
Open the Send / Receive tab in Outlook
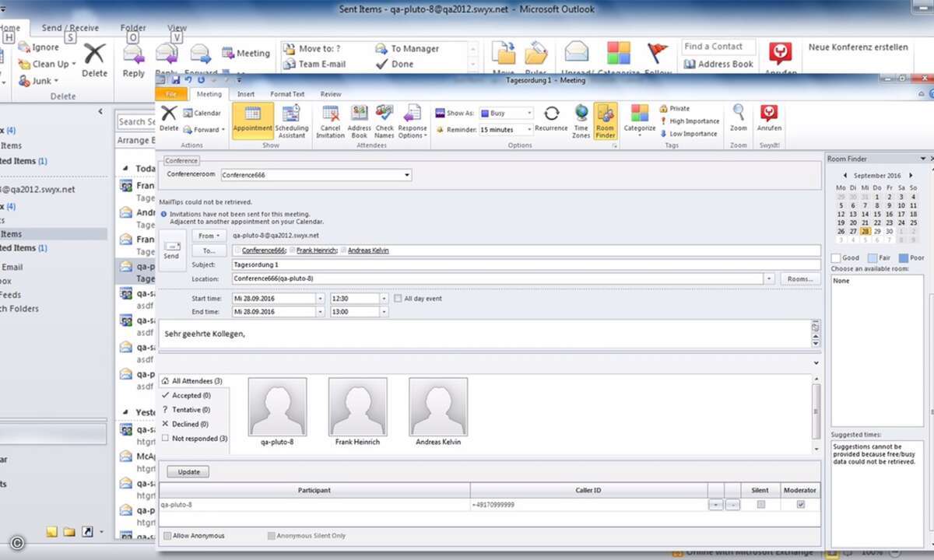pos(70,28)
